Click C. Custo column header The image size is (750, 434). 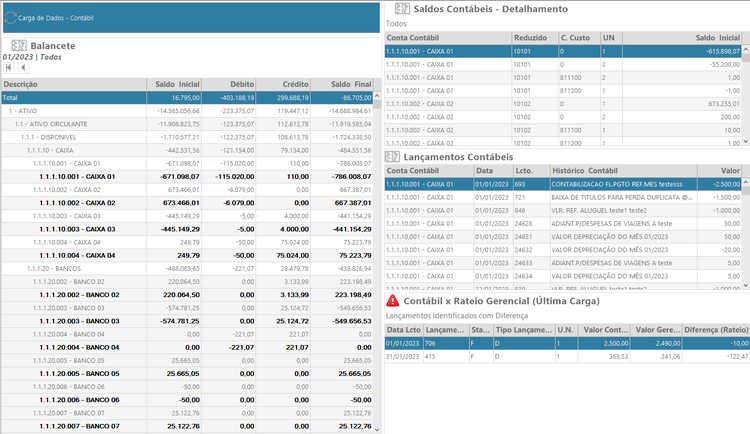tap(579, 38)
